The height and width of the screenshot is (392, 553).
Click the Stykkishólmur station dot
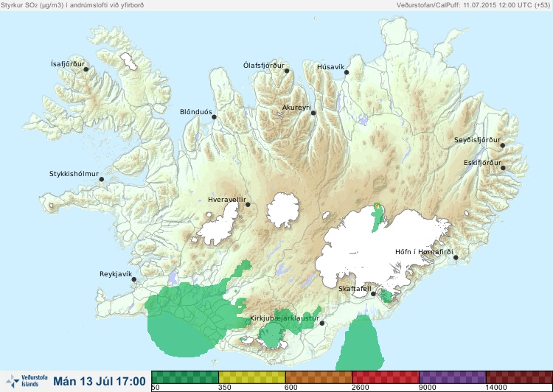[x=102, y=179]
